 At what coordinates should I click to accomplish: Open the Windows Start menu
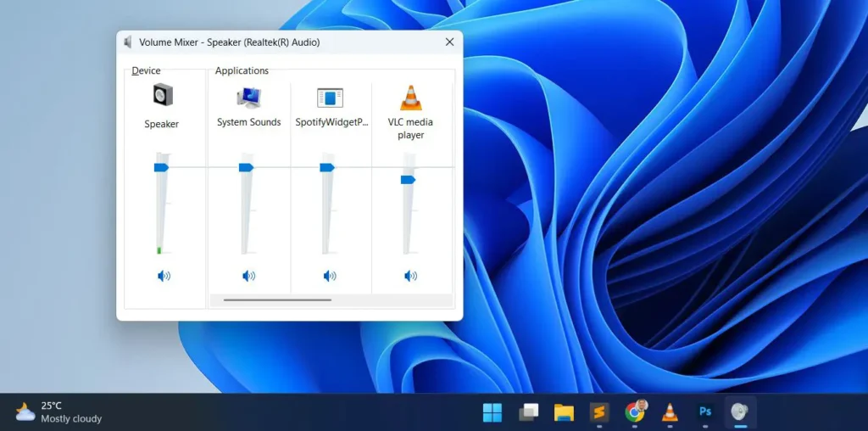[x=492, y=412]
